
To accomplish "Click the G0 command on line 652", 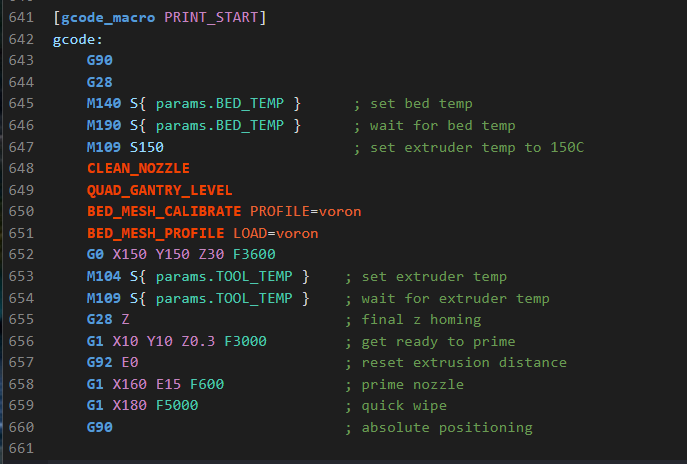I will pyautogui.click(x=95, y=255).
